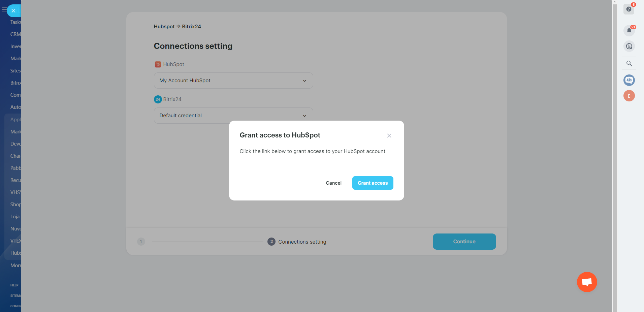Image resolution: width=644 pixels, height=312 pixels.
Task: Go to step 1 in wizard
Action: click(x=141, y=242)
